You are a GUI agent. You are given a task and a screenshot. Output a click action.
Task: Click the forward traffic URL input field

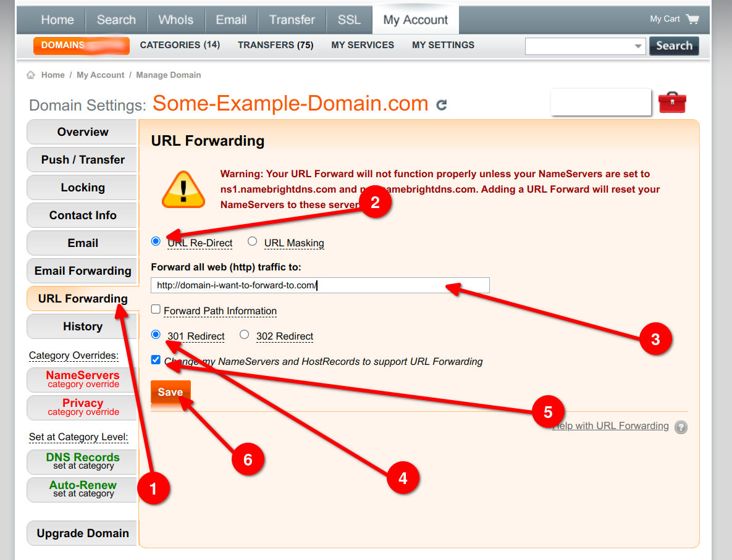coord(319,285)
